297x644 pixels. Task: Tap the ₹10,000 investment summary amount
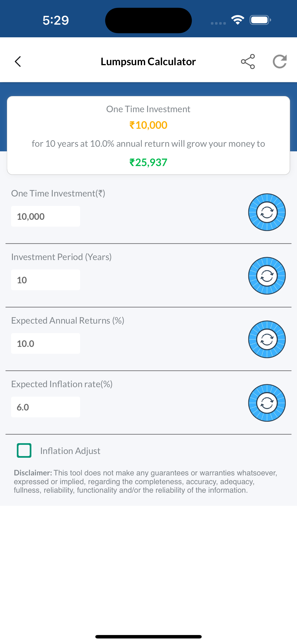148,125
